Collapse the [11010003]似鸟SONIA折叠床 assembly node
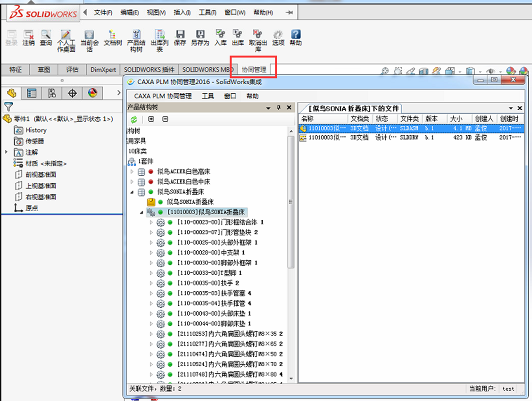532x401 pixels. pos(142,212)
